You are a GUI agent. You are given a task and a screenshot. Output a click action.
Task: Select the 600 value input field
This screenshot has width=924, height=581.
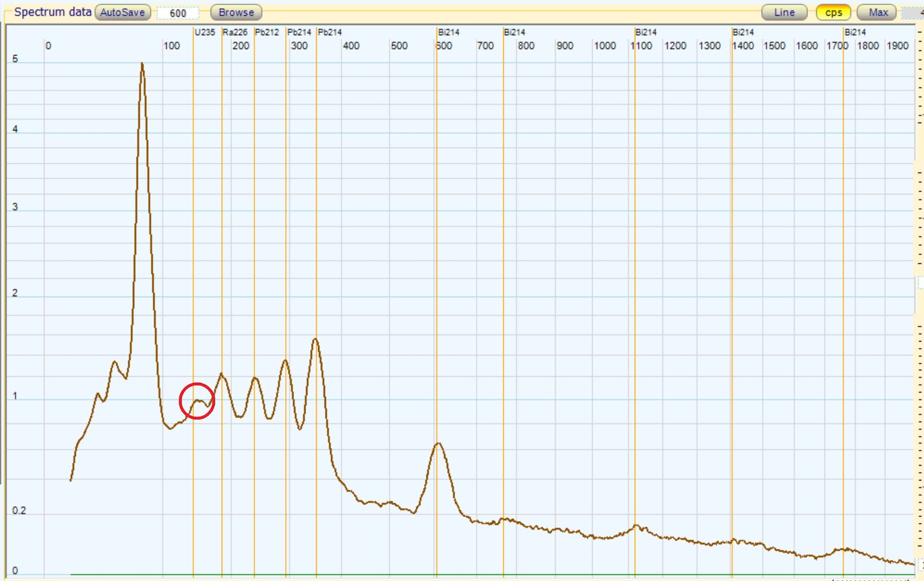point(177,13)
